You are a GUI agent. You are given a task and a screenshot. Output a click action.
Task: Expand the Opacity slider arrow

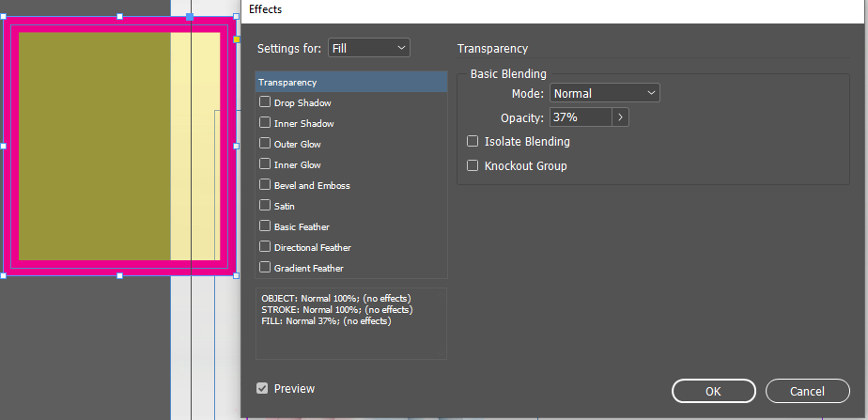click(620, 117)
